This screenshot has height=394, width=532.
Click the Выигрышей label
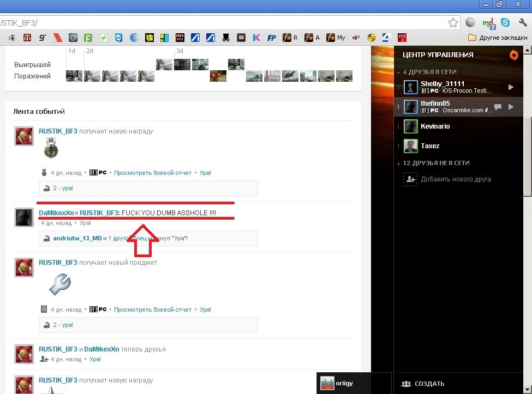point(32,64)
